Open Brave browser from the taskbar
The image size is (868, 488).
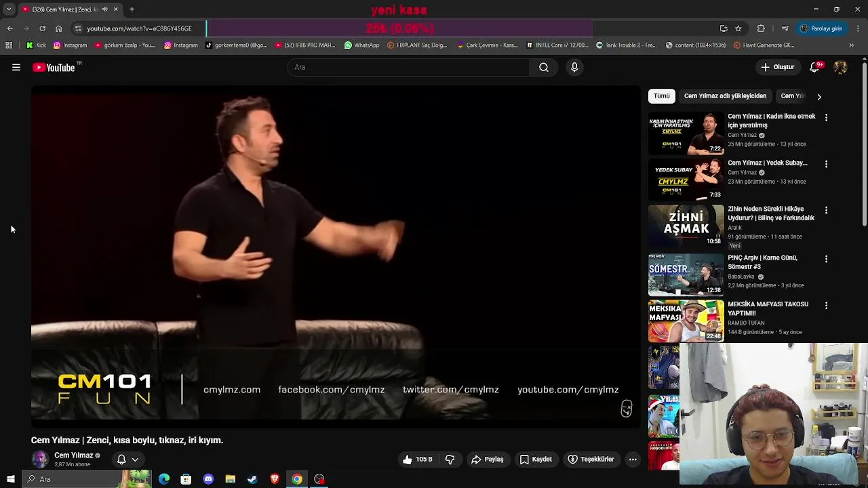(275, 479)
